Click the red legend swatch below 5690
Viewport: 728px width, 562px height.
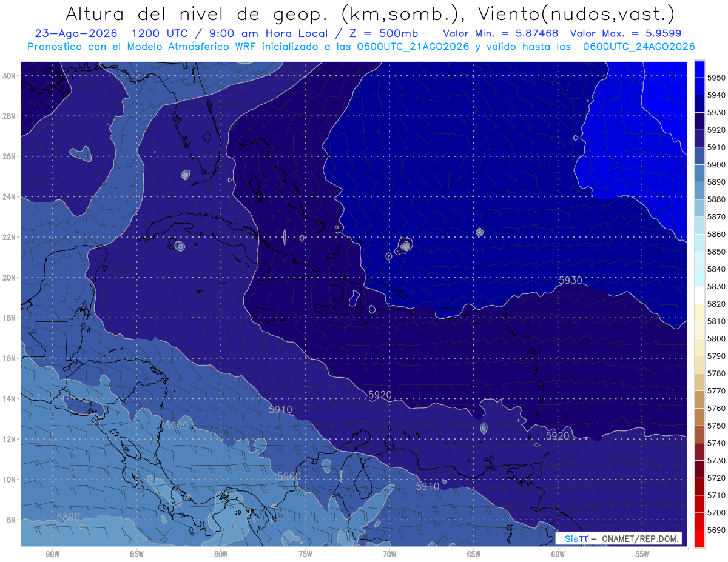699,538
